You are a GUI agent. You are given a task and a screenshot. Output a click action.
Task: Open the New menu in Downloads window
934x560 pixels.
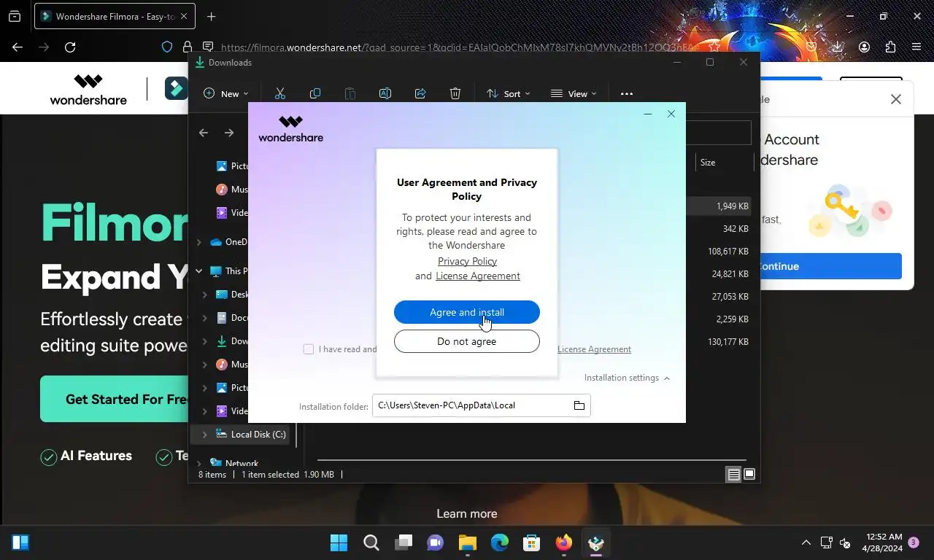[225, 93]
